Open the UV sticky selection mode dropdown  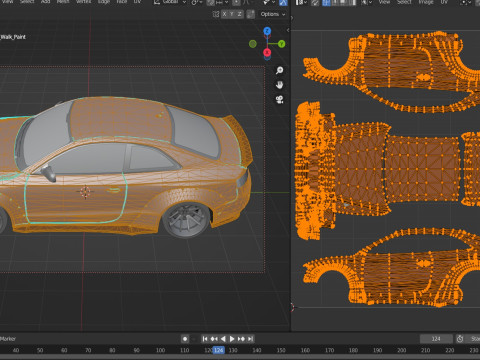[366, 2]
